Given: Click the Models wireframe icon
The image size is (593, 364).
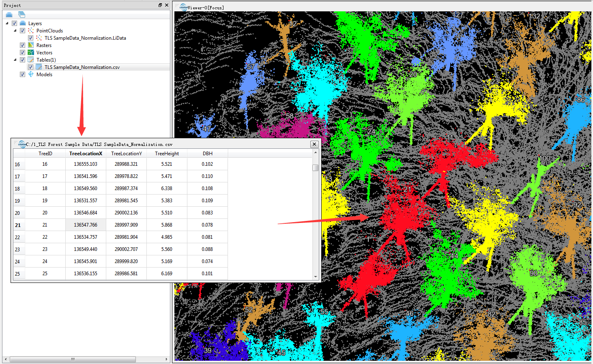Looking at the screenshot, I should (x=31, y=74).
